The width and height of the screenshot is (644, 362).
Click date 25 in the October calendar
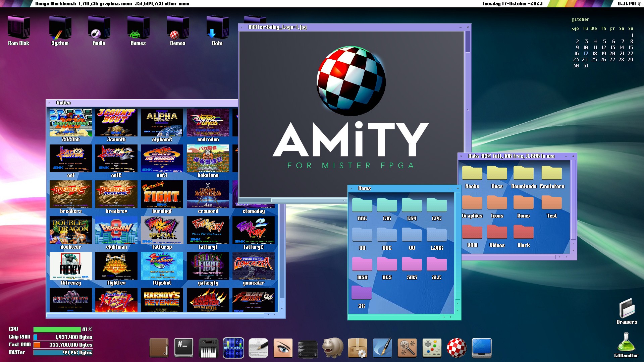point(594,60)
